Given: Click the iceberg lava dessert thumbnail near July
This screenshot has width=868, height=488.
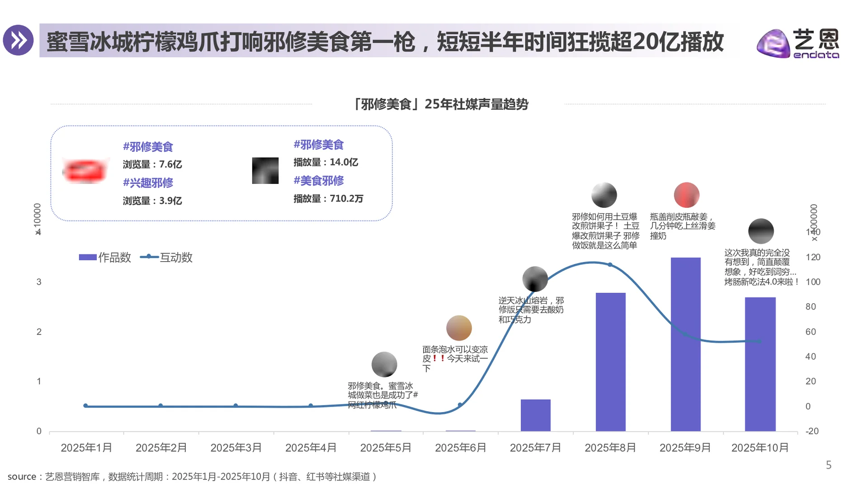Looking at the screenshot, I should 535,279.
